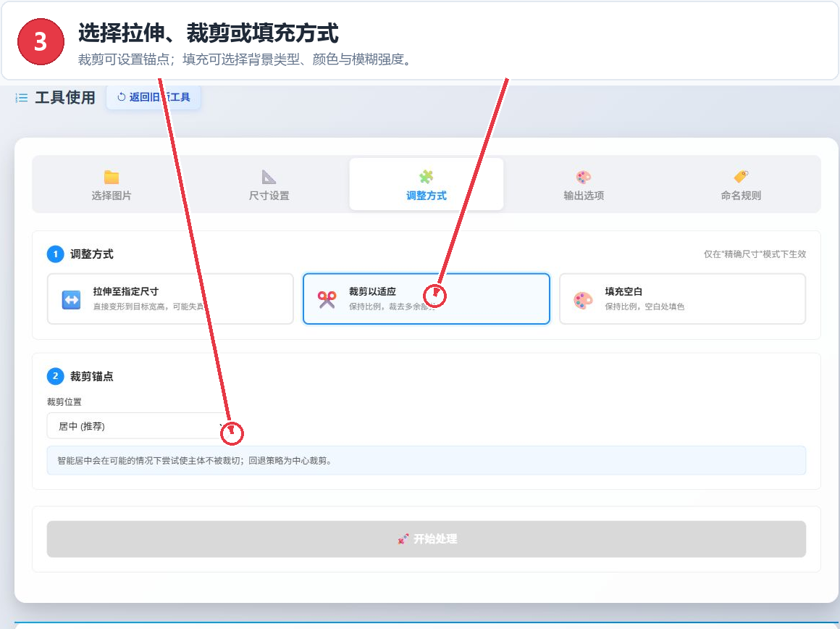Click the ruler triangle icon above 尺寸设置

click(269, 177)
